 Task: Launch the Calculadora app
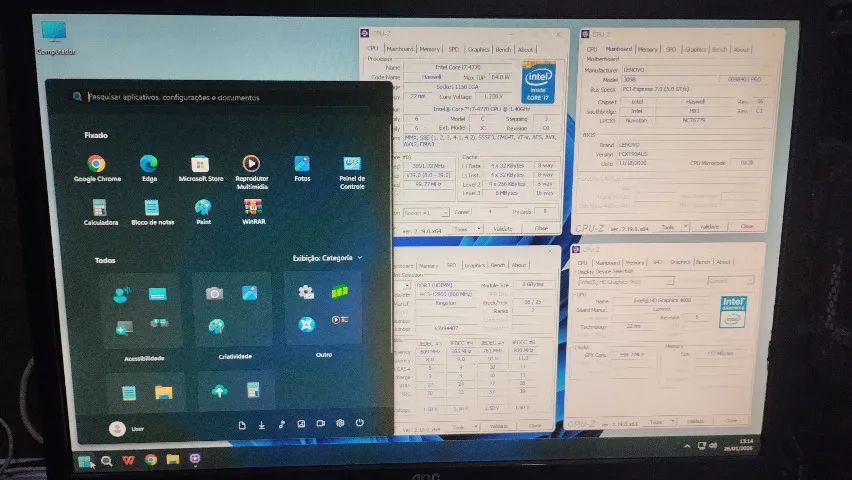pos(100,212)
